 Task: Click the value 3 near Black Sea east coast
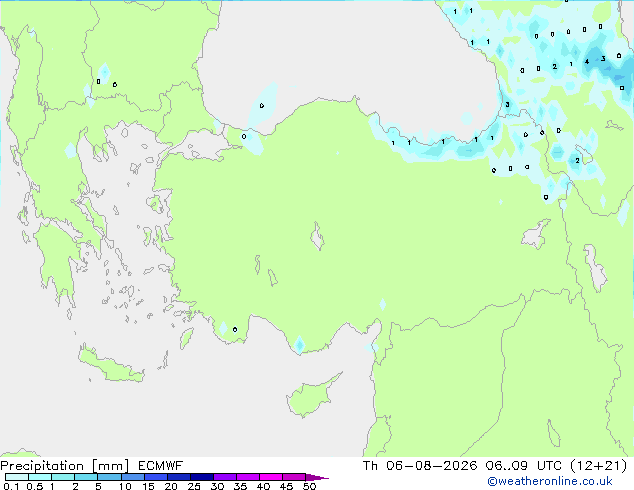tap(507, 105)
